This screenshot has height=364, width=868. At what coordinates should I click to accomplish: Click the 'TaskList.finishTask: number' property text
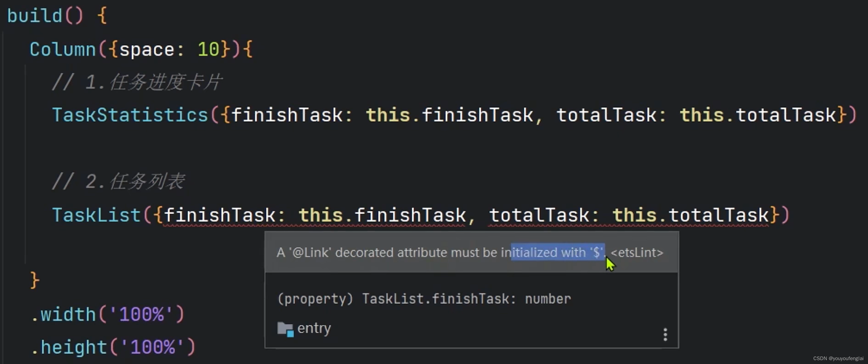tap(467, 299)
